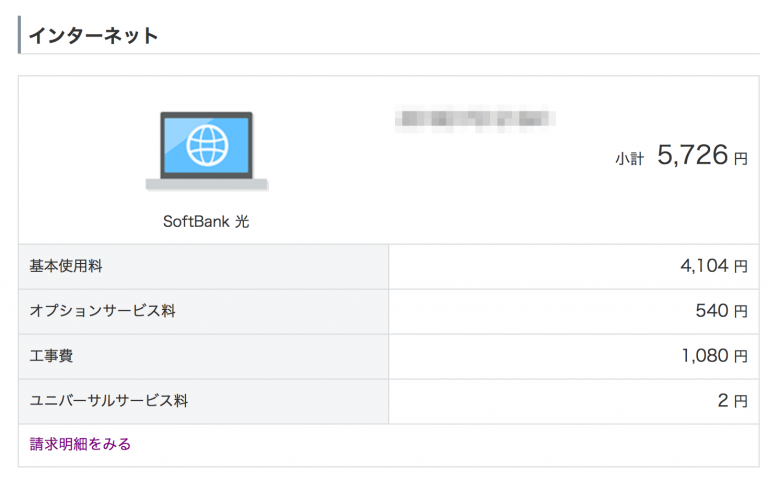This screenshot has width=768, height=481.
Task: Click the 工事費 row label
Action: click(51, 356)
